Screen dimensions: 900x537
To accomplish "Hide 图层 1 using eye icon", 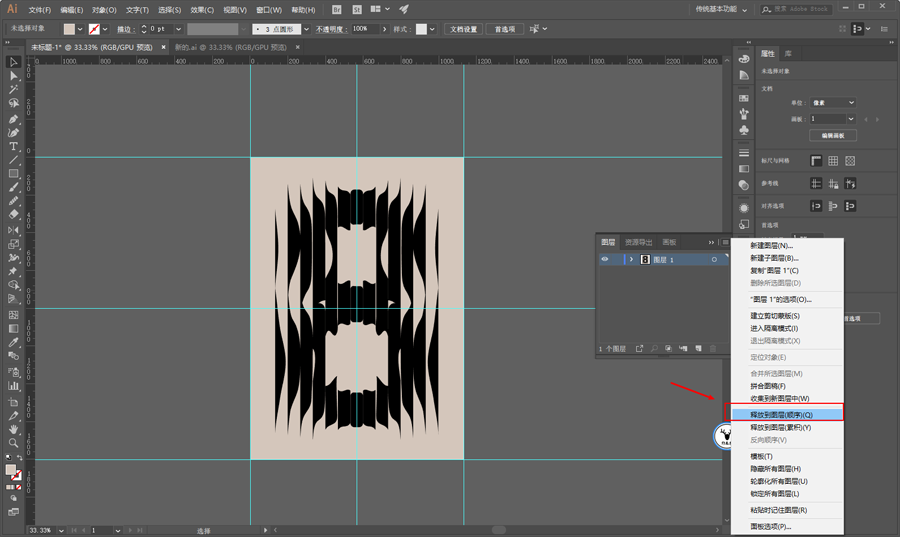I will 604,259.
